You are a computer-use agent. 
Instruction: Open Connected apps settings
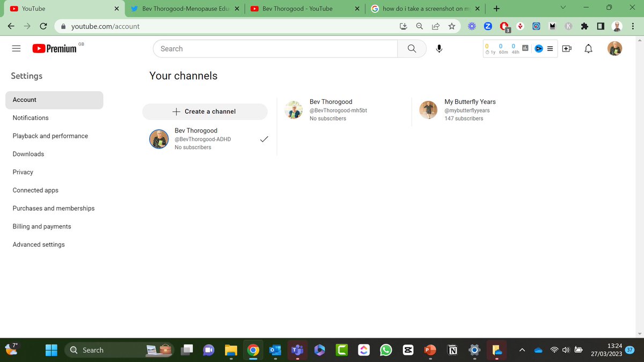pyautogui.click(x=54, y=190)
